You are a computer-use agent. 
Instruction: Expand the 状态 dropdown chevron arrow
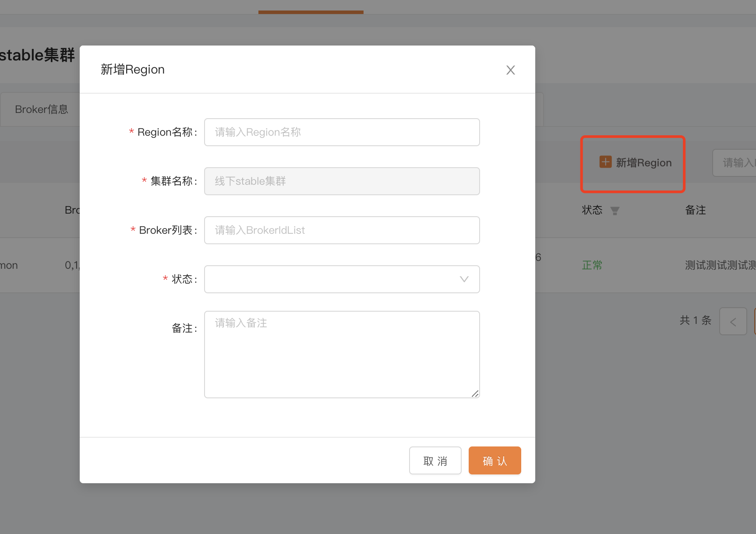(464, 279)
